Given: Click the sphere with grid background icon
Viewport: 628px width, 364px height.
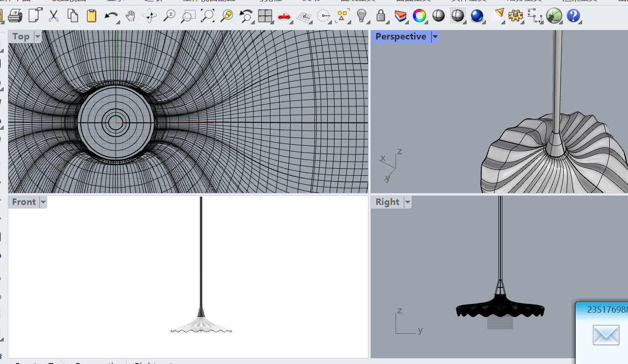Looking at the screenshot, I should (458, 16).
